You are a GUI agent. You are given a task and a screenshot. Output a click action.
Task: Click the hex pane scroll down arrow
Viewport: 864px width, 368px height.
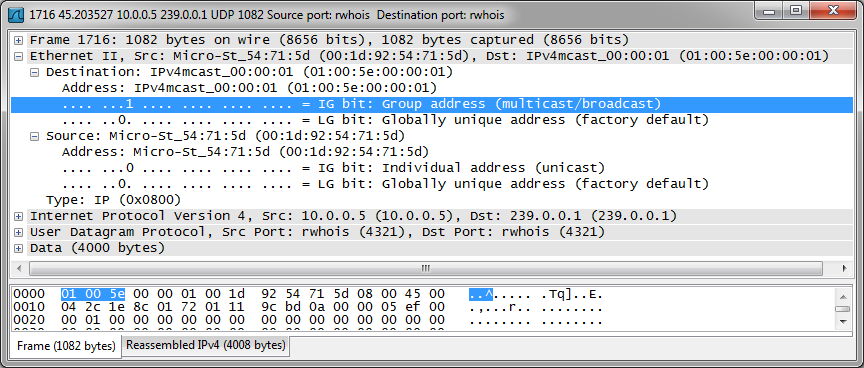[843, 321]
